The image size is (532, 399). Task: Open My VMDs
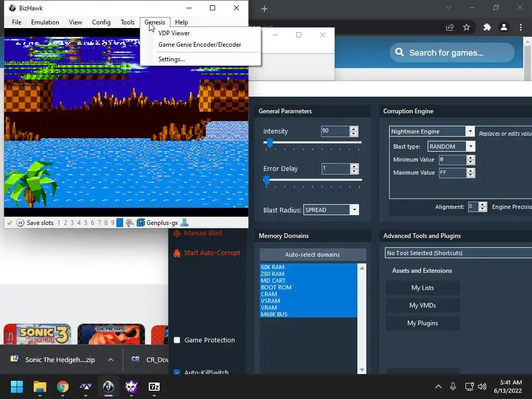click(422, 305)
